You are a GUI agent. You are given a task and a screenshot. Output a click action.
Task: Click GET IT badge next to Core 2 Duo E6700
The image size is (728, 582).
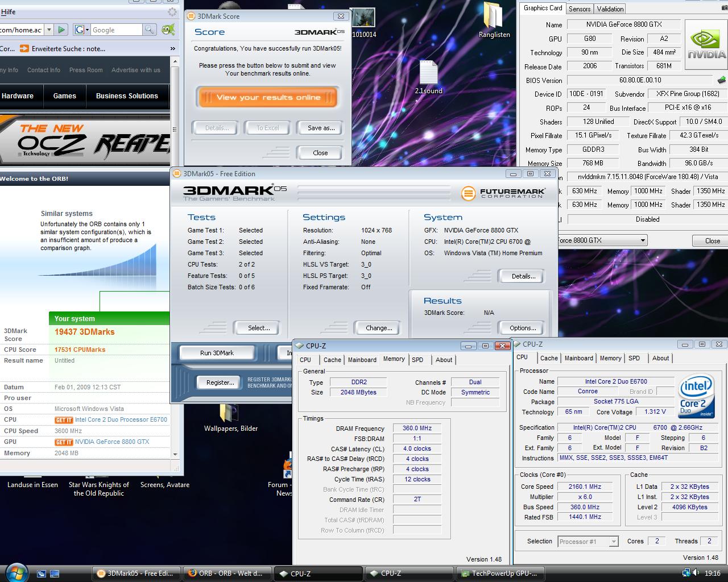[64, 420]
